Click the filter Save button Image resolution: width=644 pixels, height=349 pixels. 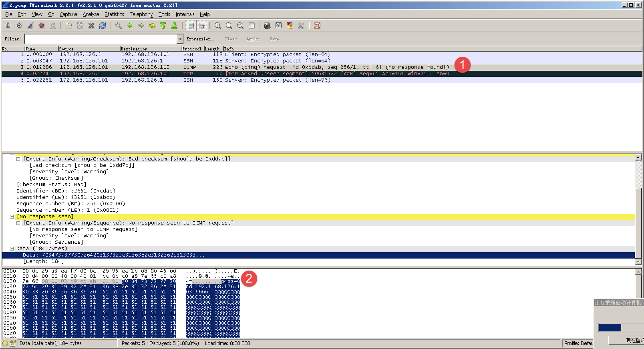pyautogui.click(x=274, y=39)
